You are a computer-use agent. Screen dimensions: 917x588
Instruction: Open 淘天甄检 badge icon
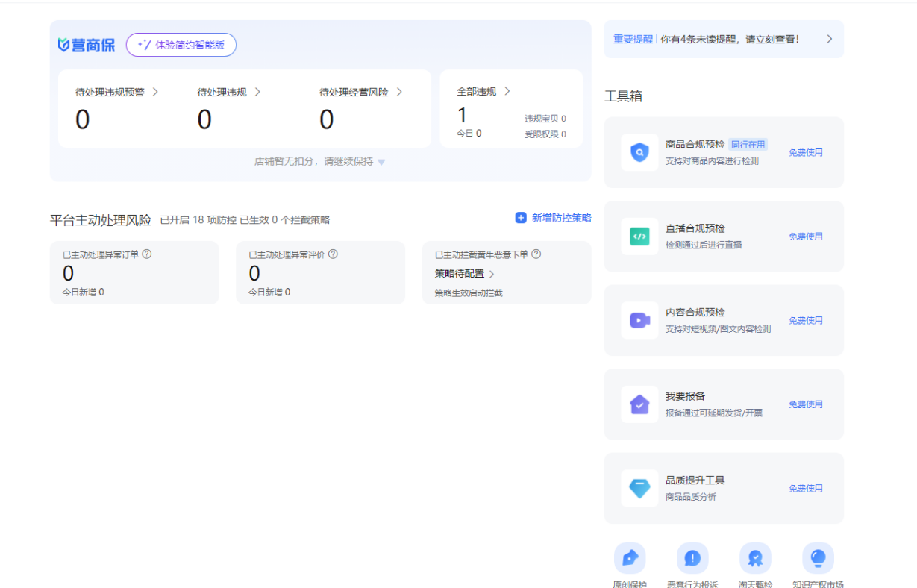pyautogui.click(x=755, y=558)
